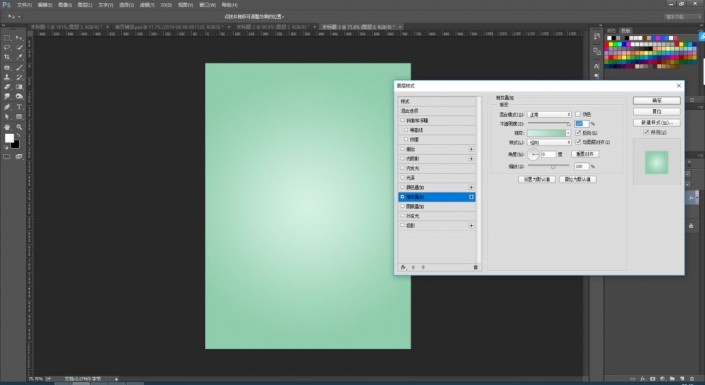Select the Eraser tool

click(x=7, y=87)
